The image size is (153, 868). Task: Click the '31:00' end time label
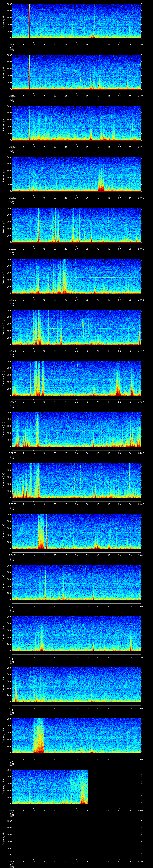pos(141,351)
